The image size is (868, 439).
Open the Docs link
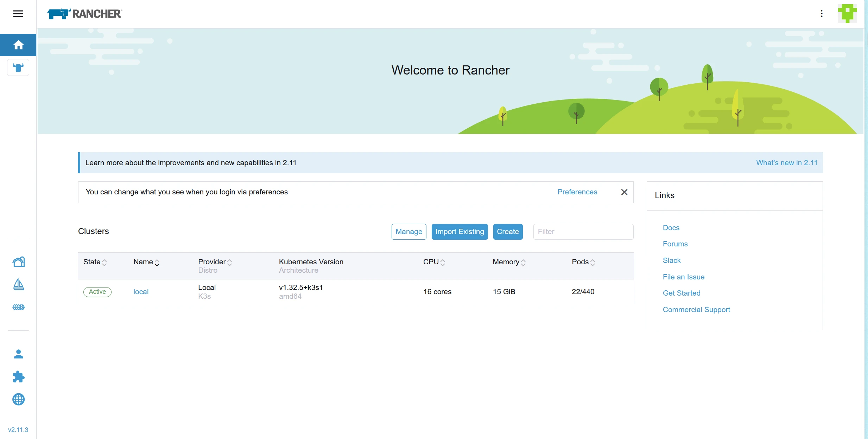point(671,228)
